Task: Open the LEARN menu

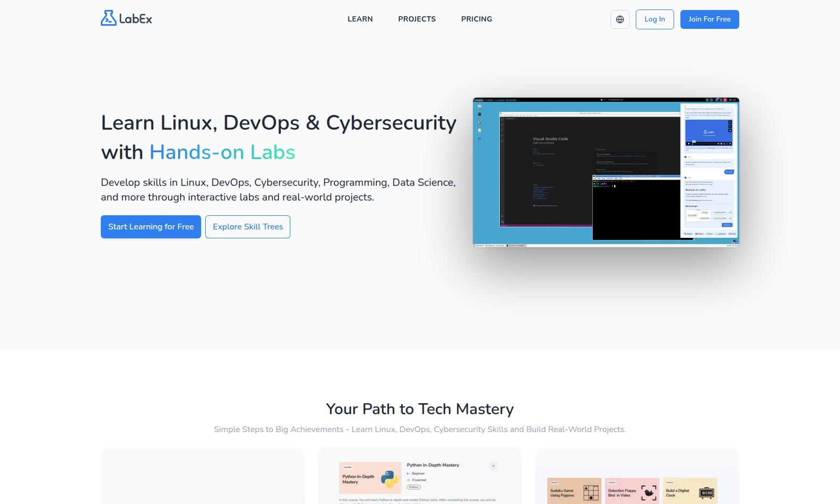Action: [x=360, y=19]
